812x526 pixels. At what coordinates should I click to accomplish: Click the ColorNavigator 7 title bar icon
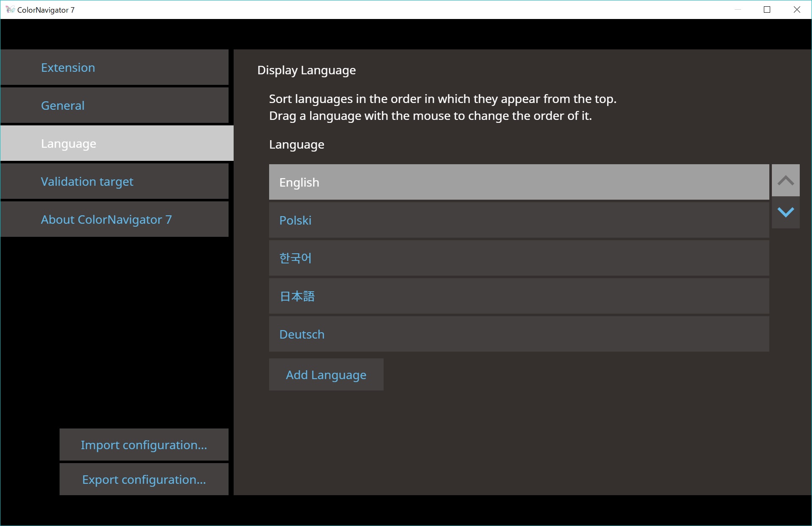tap(10, 10)
